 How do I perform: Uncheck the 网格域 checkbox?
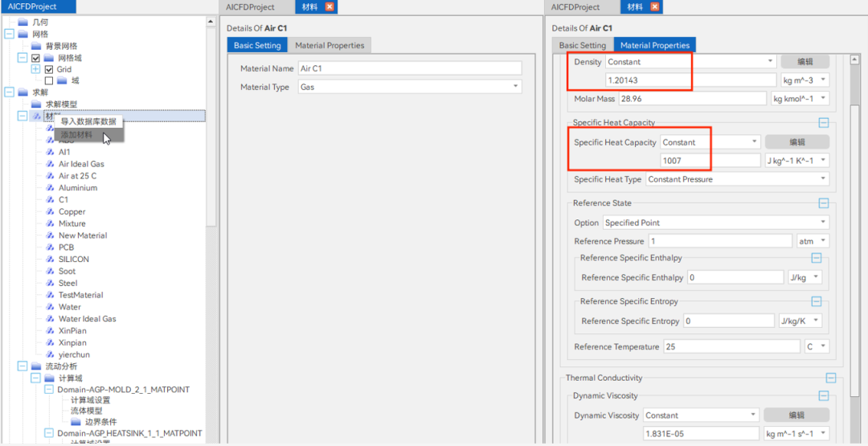(x=36, y=58)
